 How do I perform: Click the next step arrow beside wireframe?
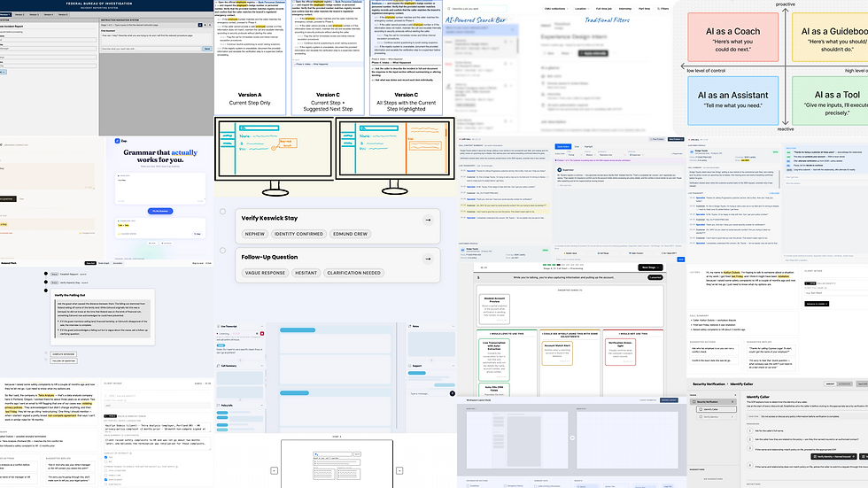click(x=399, y=470)
